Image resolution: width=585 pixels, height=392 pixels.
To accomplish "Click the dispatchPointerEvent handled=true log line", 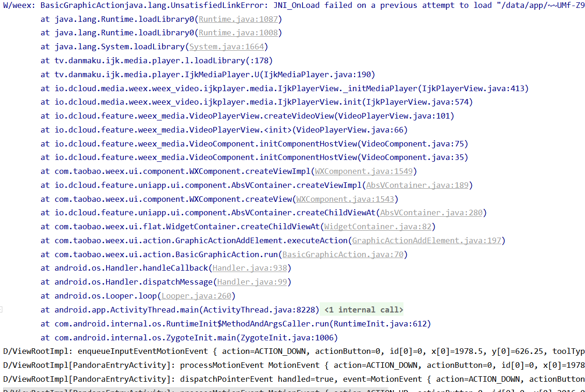I will click(x=279, y=379).
